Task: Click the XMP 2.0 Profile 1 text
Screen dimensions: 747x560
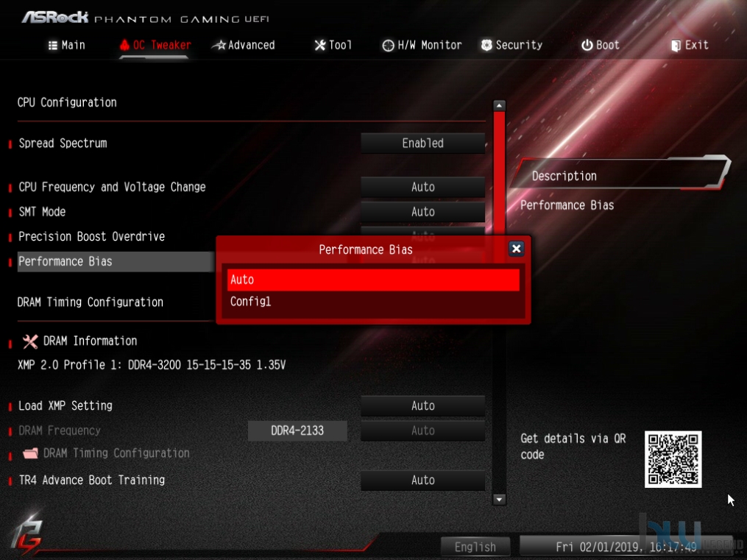Action: tap(152, 365)
